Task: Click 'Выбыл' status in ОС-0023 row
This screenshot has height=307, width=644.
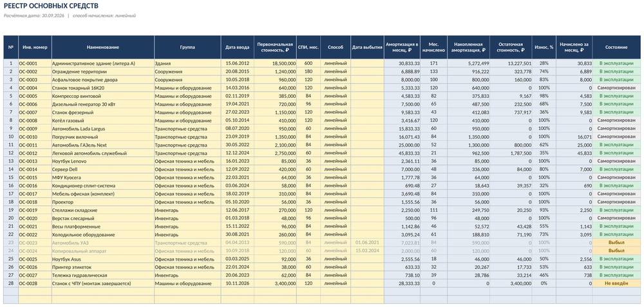Action: tap(616, 243)
